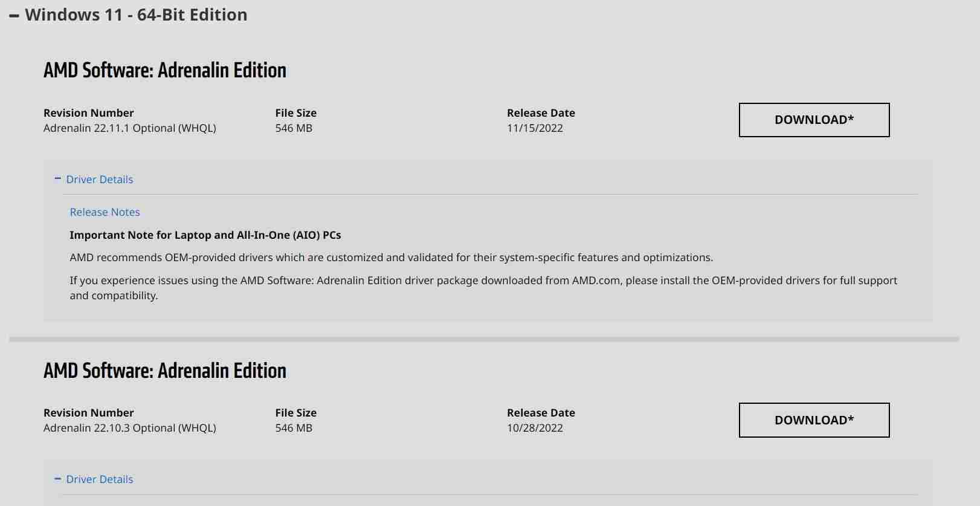Open the Release Notes link

[104, 212]
